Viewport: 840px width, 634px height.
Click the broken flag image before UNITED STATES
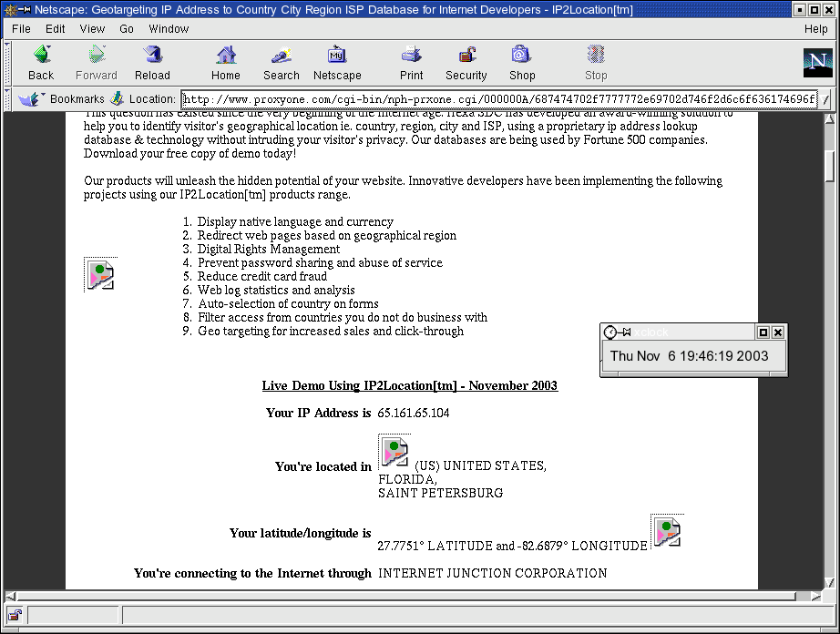[394, 453]
